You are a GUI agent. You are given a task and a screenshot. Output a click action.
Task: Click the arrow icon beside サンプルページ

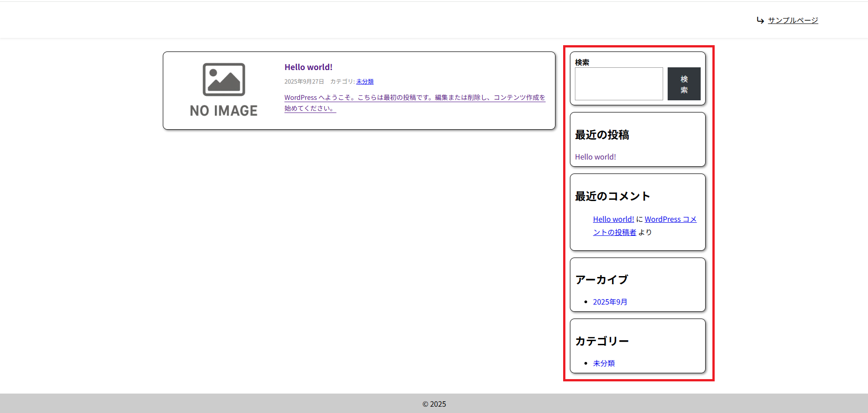point(760,20)
